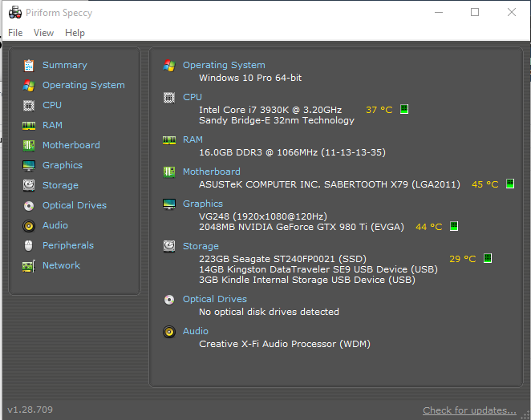Screen dimensions: 531x420
Task: Click the Operating System flag icon in sidebar
Action: pyautogui.click(x=29, y=85)
